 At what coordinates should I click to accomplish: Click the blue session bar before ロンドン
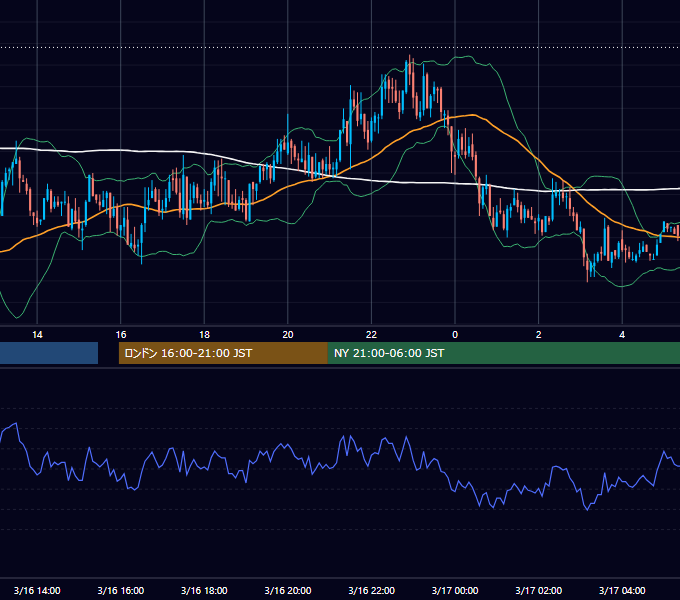pos(49,353)
